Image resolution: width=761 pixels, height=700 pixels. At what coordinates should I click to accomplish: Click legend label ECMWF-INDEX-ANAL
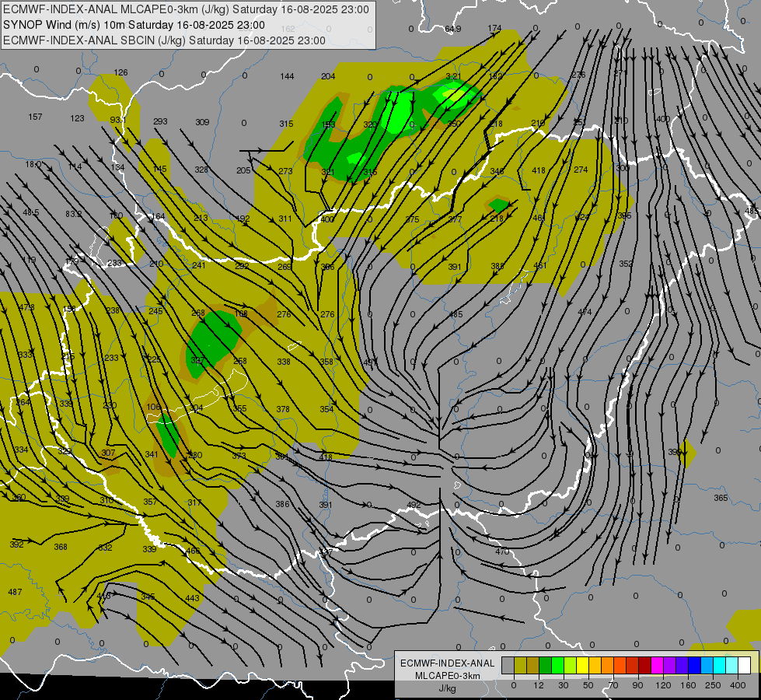click(448, 663)
